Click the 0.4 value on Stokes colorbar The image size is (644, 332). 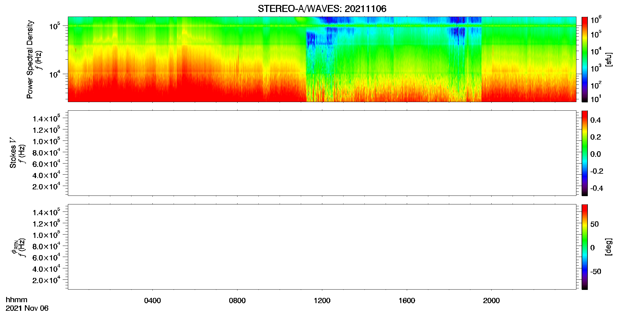(595, 120)
